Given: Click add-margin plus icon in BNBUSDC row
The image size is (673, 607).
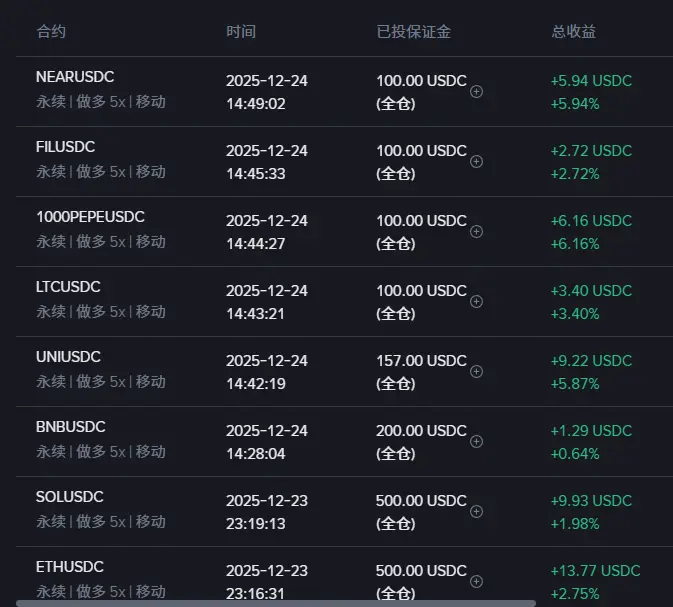Looking at the screenshot, I should (x=476, y=441).
